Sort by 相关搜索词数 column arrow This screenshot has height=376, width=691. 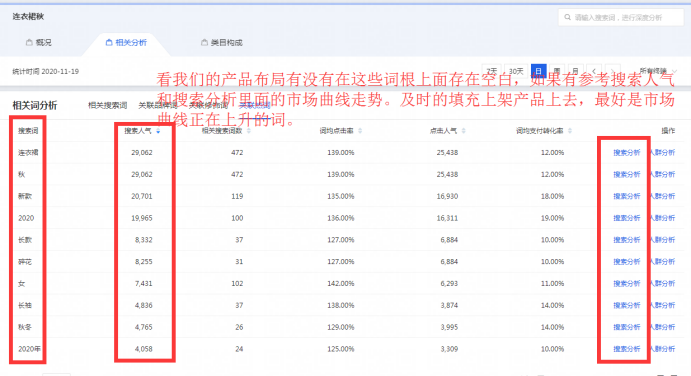point(249,131)
